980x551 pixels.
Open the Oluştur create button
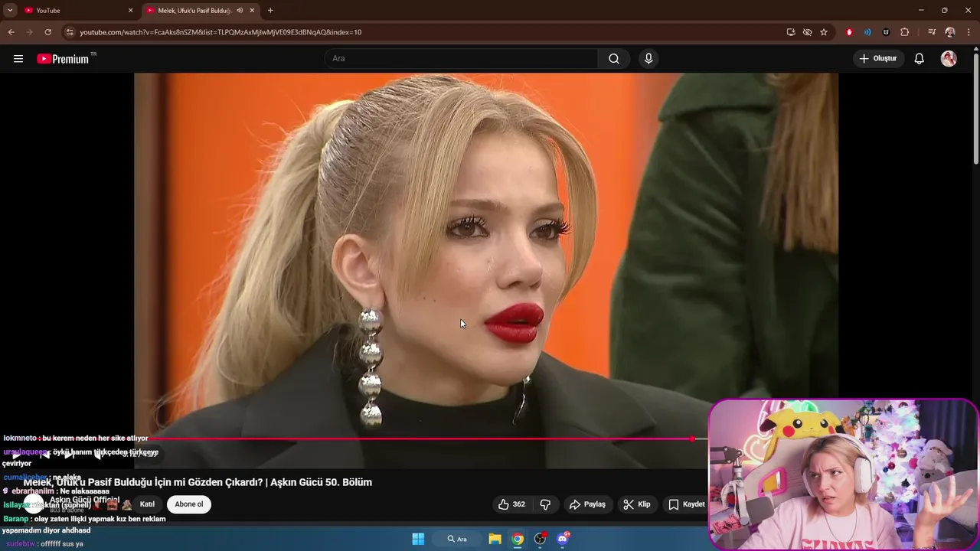click(878, 59)
